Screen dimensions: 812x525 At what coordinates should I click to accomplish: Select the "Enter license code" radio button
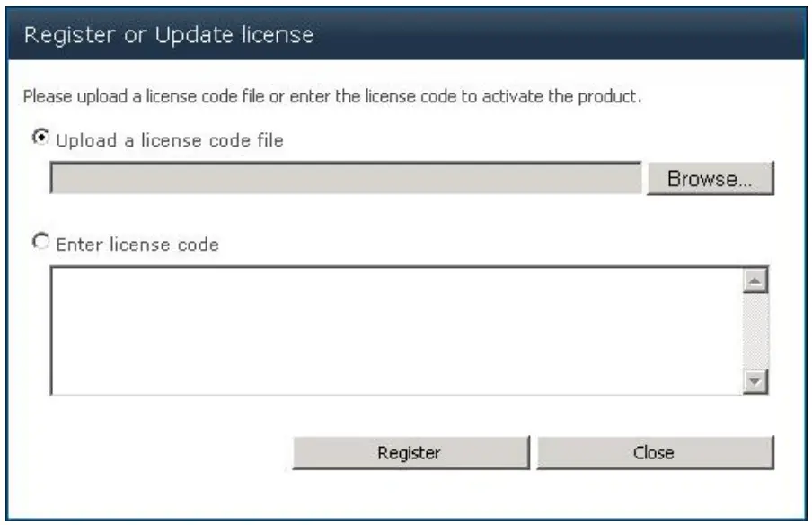tap(39, 242)
